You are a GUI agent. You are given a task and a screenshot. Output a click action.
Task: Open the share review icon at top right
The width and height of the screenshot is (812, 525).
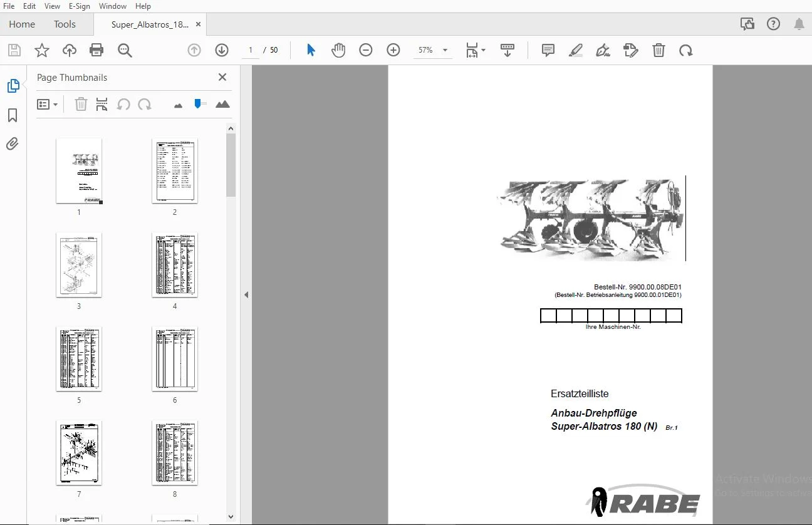(x=747, y=24)
